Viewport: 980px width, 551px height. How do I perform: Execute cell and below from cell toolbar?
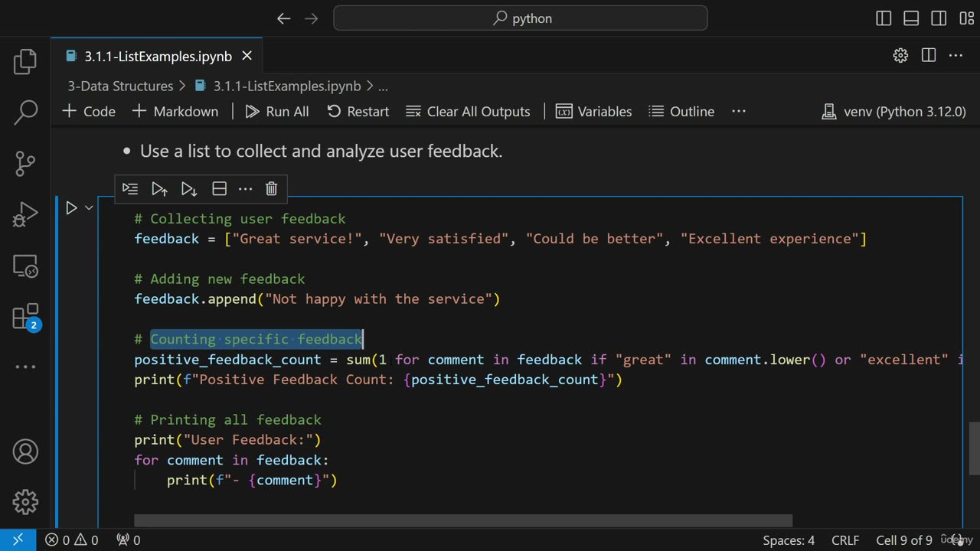(x=189, y=188)
